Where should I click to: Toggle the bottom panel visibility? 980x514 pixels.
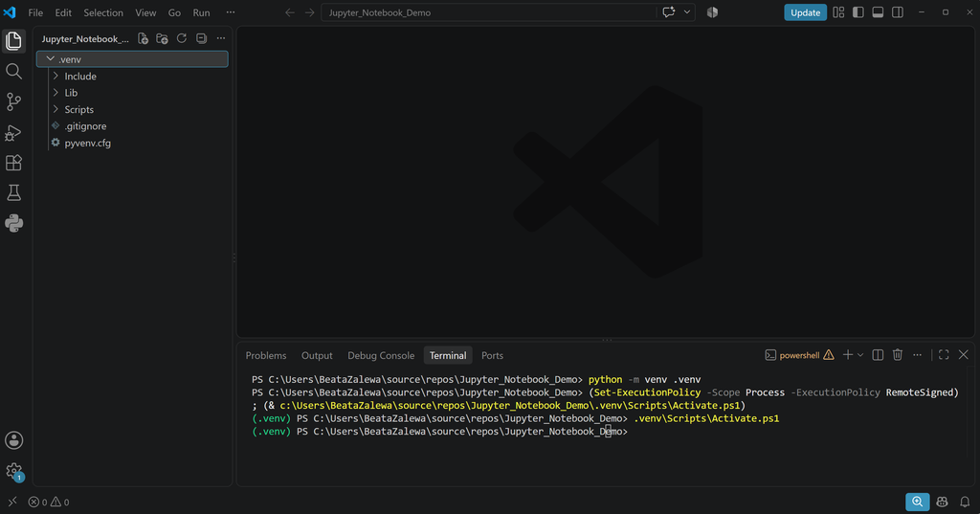tap(879, 12)
